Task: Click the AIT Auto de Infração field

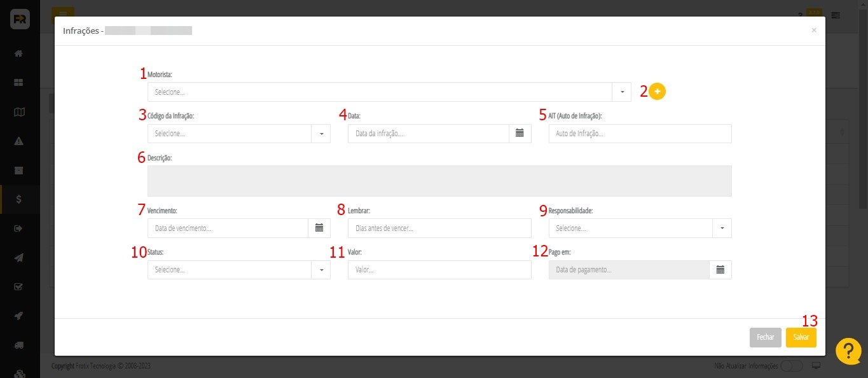Action: point(640,134)
